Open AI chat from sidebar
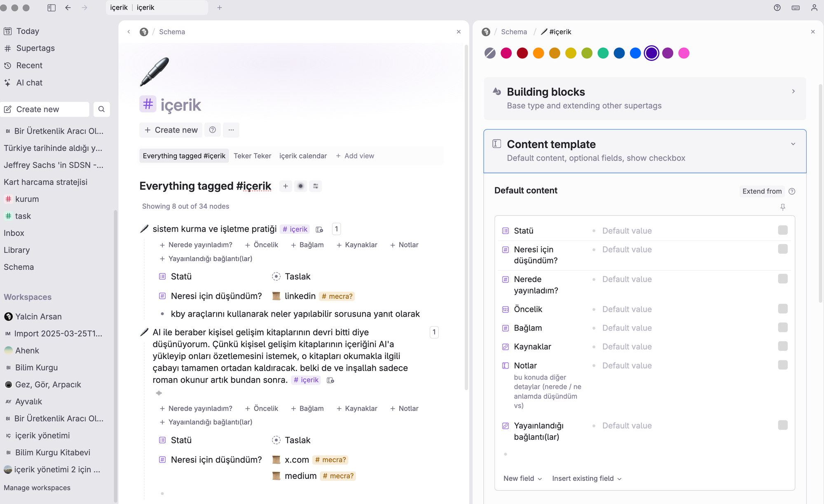This screenshot has height=504, width=824. [29, 82]
